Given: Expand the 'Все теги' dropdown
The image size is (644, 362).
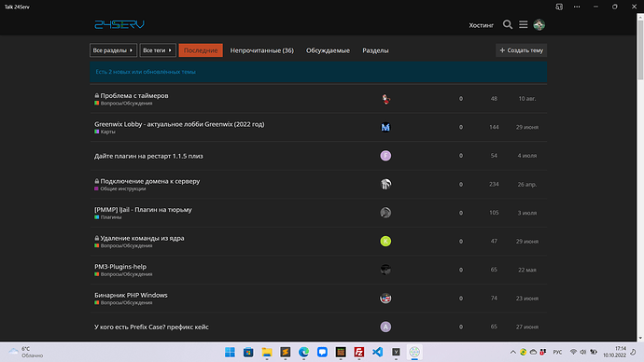Looking at the screenshot, I should pos(158,50).
